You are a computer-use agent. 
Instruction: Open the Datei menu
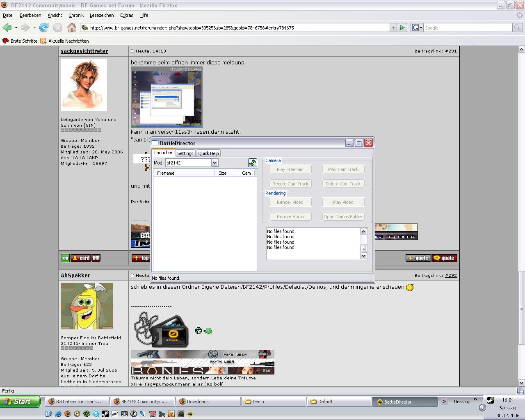[8, 15]
